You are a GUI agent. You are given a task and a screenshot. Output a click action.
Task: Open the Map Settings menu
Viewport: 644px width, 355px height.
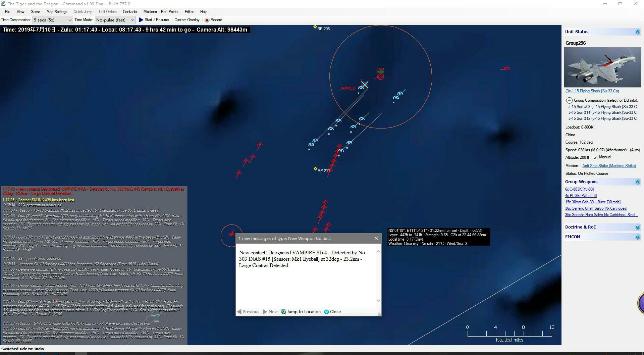coord(57,12)
